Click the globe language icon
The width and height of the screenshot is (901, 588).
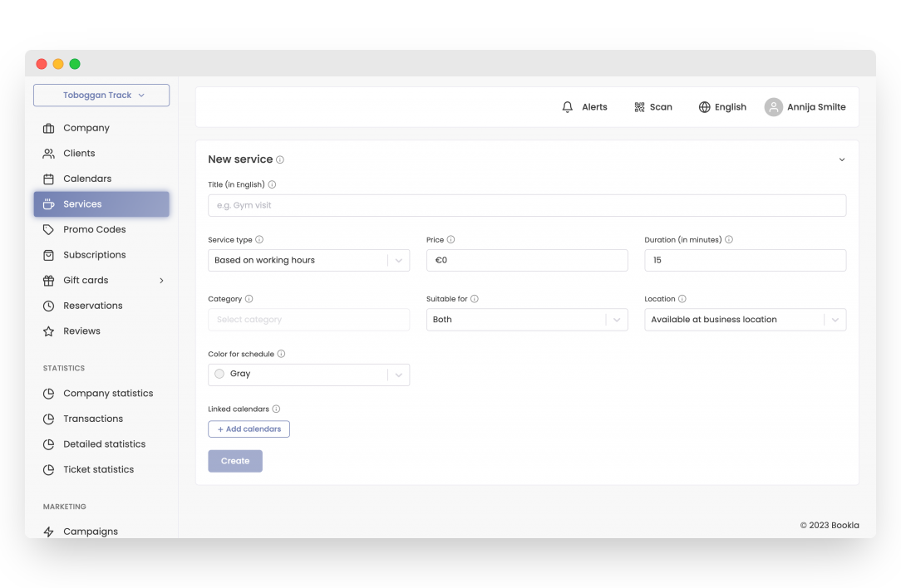[704, 107]
